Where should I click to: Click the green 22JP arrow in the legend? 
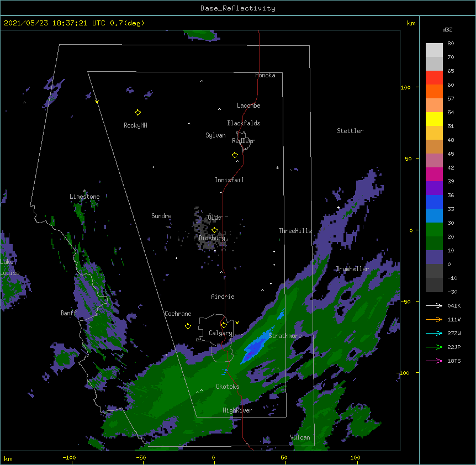click(x=434, y=347)
